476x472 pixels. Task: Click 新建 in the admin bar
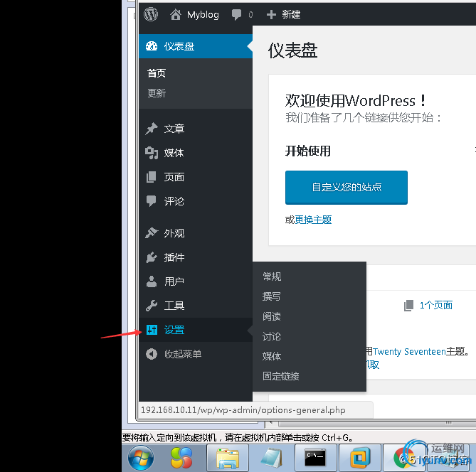291,14
